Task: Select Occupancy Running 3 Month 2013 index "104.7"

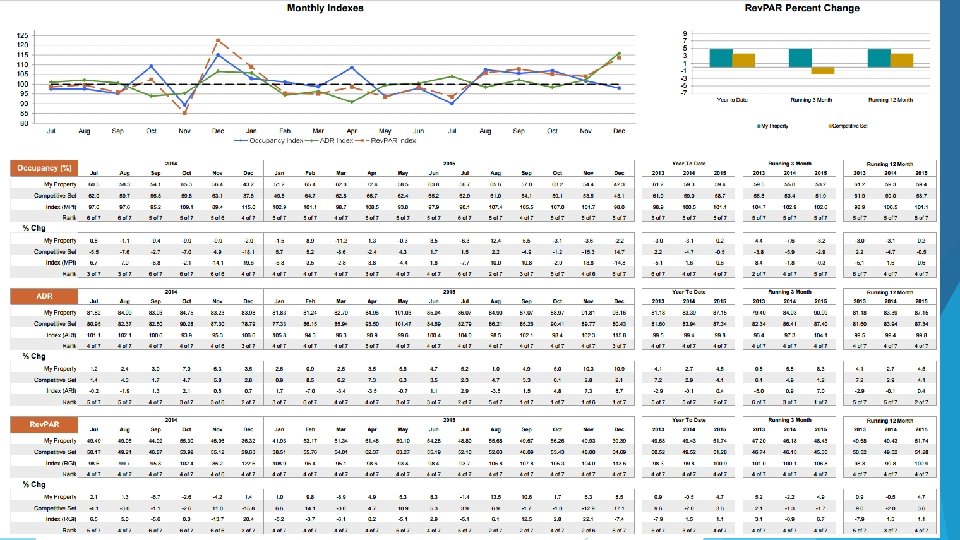Action: click(x=759, y=207)
